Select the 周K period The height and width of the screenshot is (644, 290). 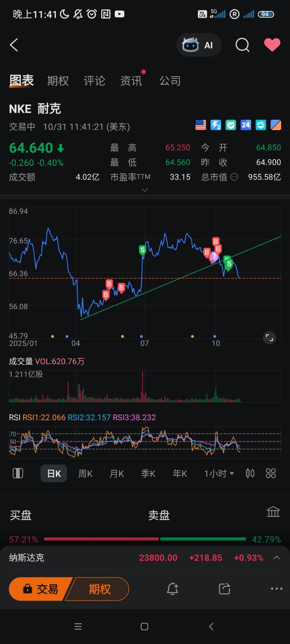point(85,474)
